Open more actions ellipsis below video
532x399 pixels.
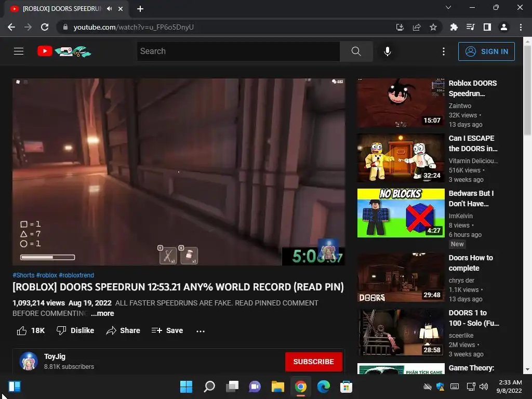click(201, 331)
